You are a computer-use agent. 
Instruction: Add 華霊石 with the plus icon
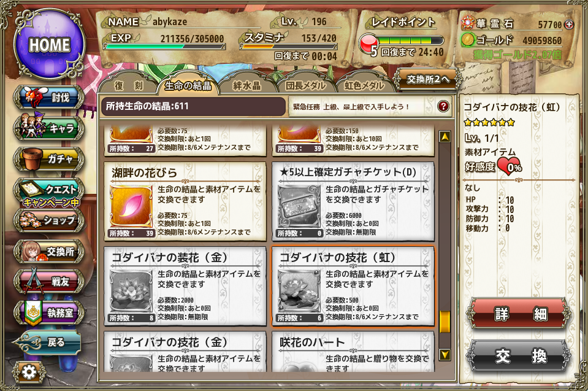(569, 25)
